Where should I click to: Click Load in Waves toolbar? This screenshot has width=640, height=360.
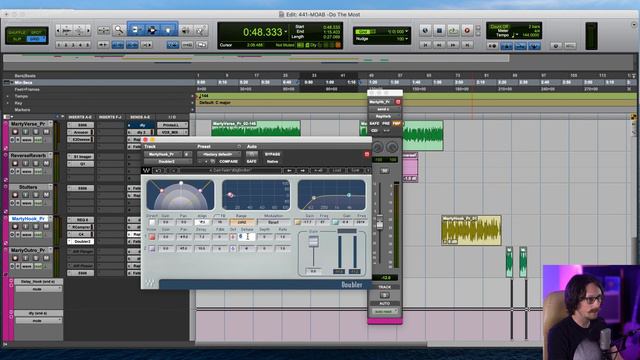pyautogui.click(x=337, y=171)
